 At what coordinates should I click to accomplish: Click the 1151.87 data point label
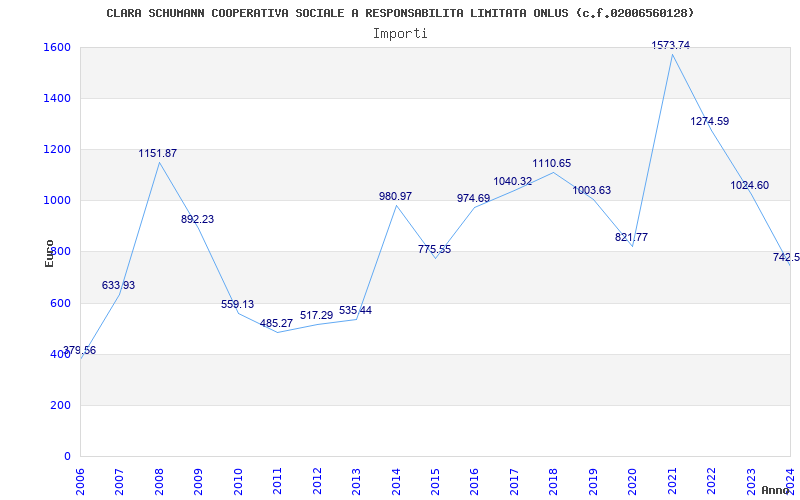pyautogui.click(x=157, y=153)
